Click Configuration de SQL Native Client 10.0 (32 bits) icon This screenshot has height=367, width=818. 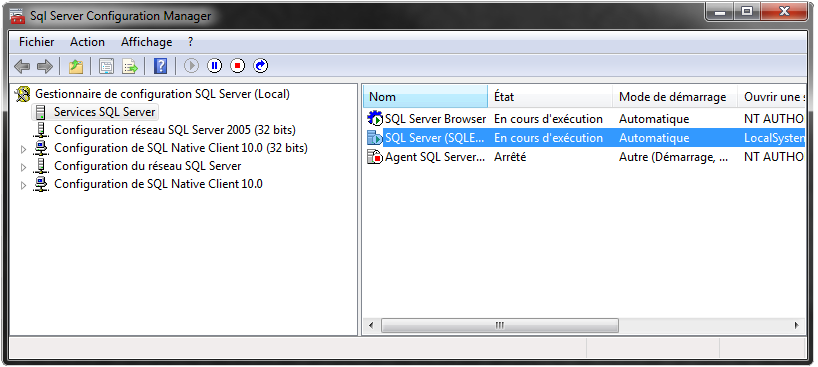pos(41,148)
